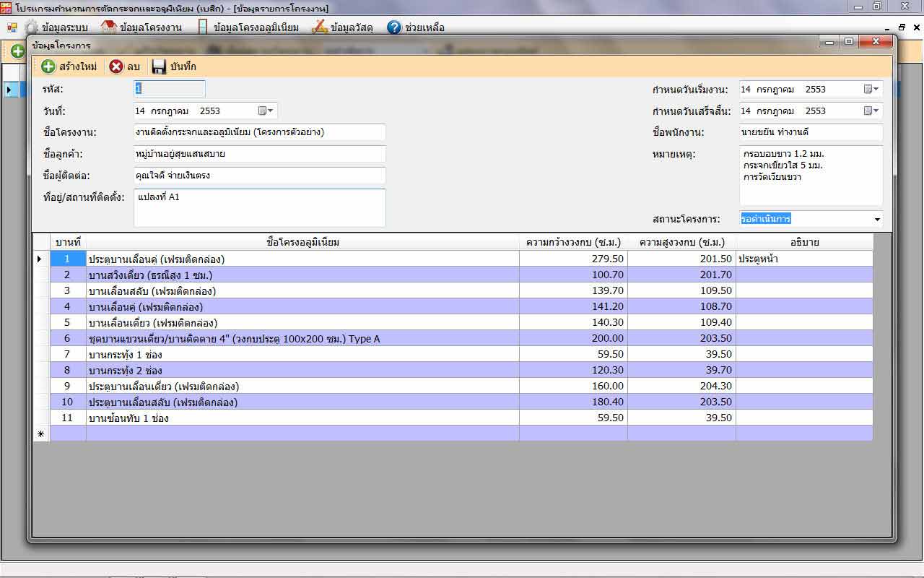Open ข้อมูลโครงงาน menu
The width and height of the screenshot is (924, 578).
click(x=141, y=27)
